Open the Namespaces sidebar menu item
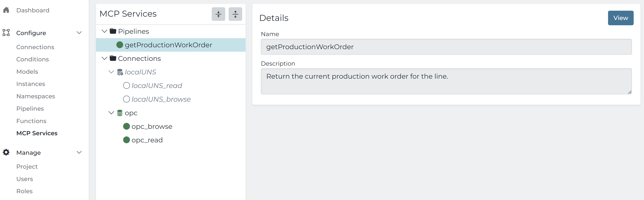Screen dimensions: 644x200 tap(35, 96)
